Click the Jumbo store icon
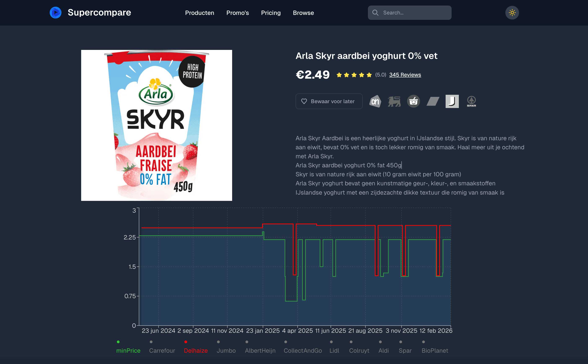 point(452,101)
